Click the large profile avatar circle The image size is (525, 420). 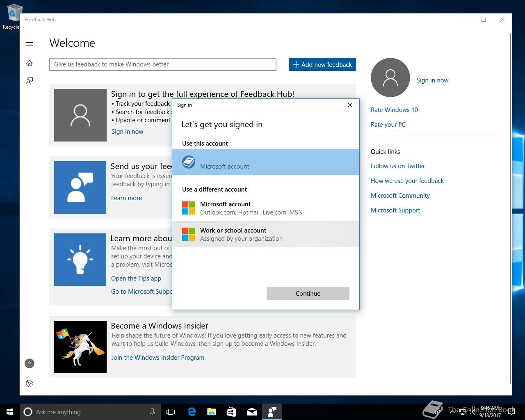(x=390, y=78)
